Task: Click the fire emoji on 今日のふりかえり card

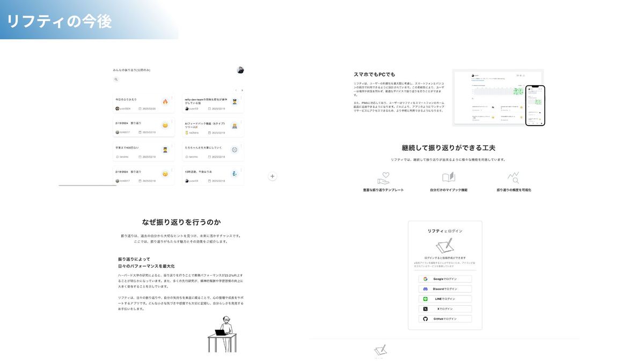Action: click(165, 101)
